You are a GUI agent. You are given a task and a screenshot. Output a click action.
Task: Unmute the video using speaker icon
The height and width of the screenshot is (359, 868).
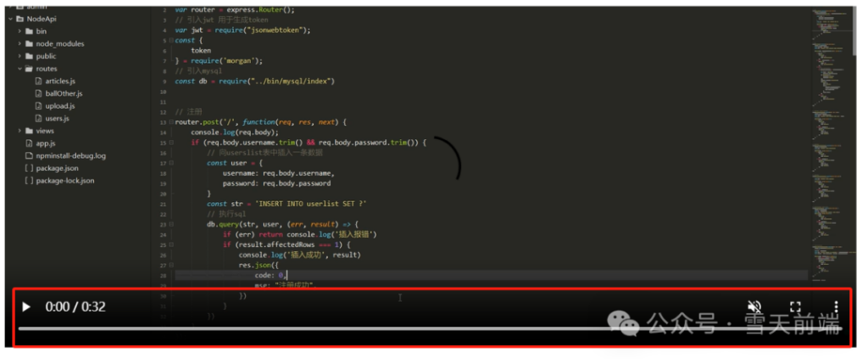coord(754,307)
